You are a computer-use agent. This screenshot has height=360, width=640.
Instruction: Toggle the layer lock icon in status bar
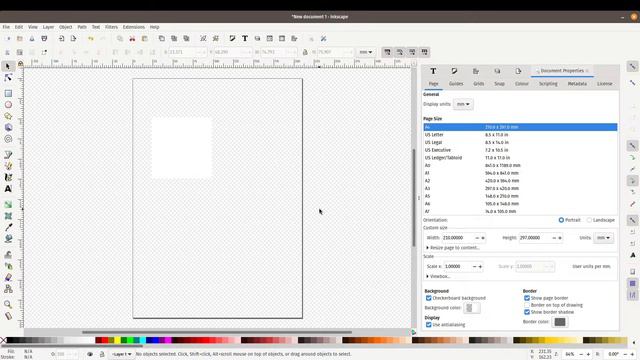[x=102, y=354]
